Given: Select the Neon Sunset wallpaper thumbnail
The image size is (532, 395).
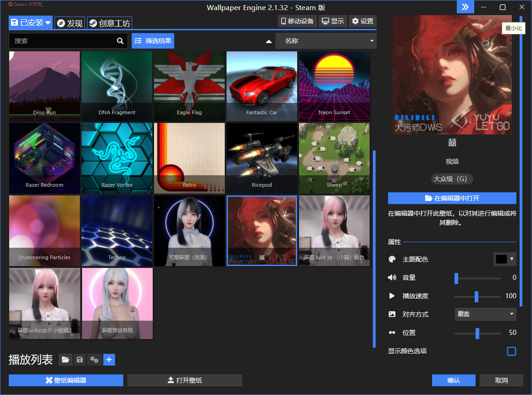Looking at the screenshot, I should click(x=334, y=86).
